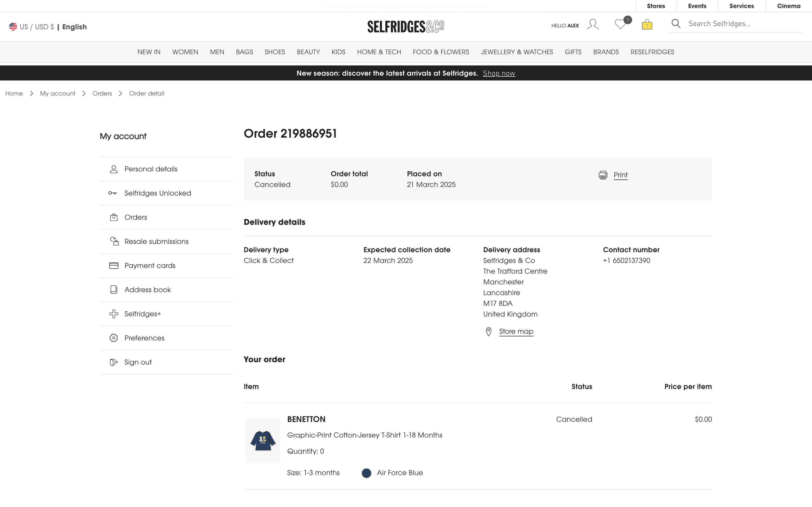Click the map pin icon near Store map
Viewport: 812px width, 507px height.
(x=488, y=332)
